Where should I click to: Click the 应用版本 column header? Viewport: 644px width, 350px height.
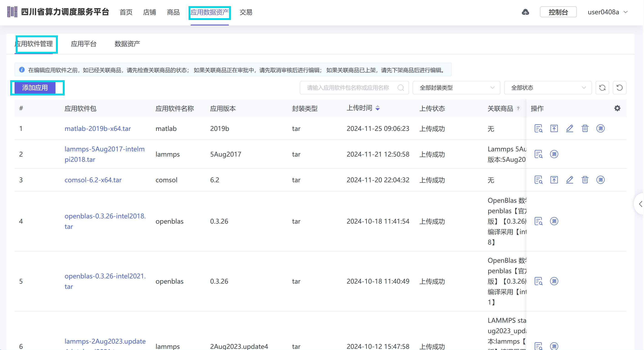tap(223, 108)
